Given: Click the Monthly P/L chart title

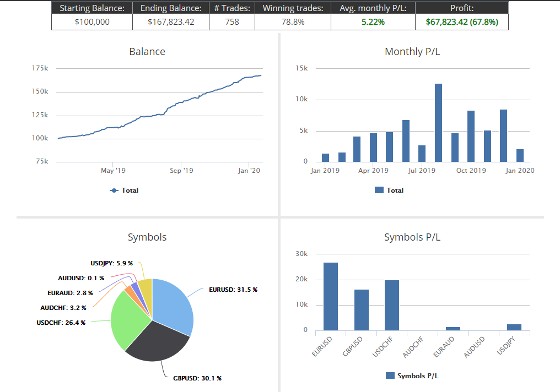Looking at the screenshot, I should coord(412,52).
